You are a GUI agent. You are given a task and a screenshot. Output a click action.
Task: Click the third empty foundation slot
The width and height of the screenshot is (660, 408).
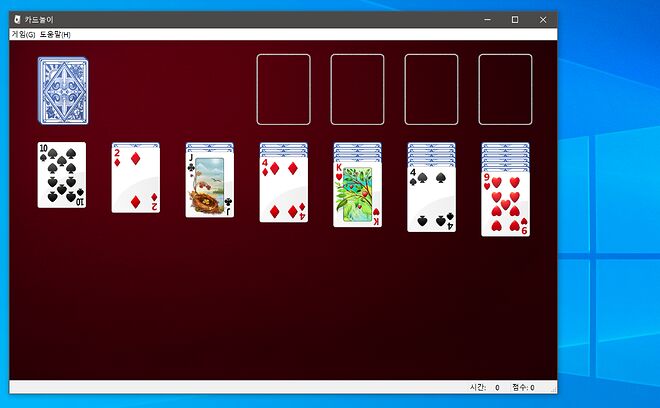pos(431,90)
